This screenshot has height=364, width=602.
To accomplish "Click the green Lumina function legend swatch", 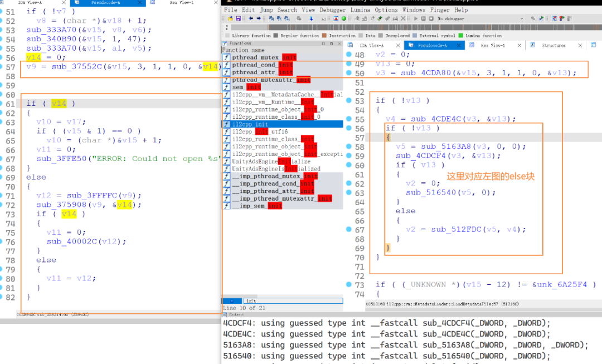I will click(461, 36).
